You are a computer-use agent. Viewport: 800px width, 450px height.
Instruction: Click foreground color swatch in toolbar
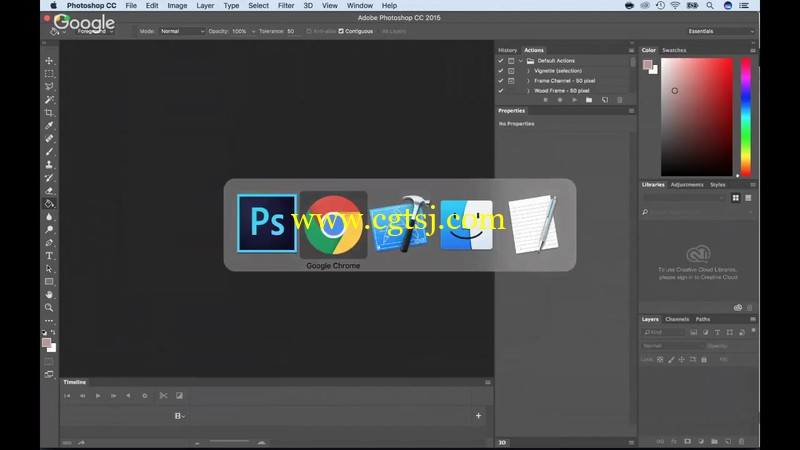point(46,342)
